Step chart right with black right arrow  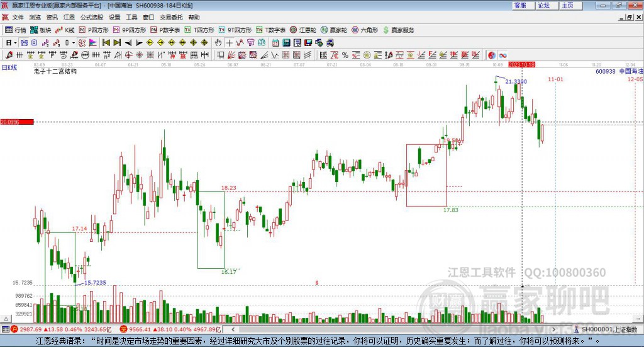139,43
